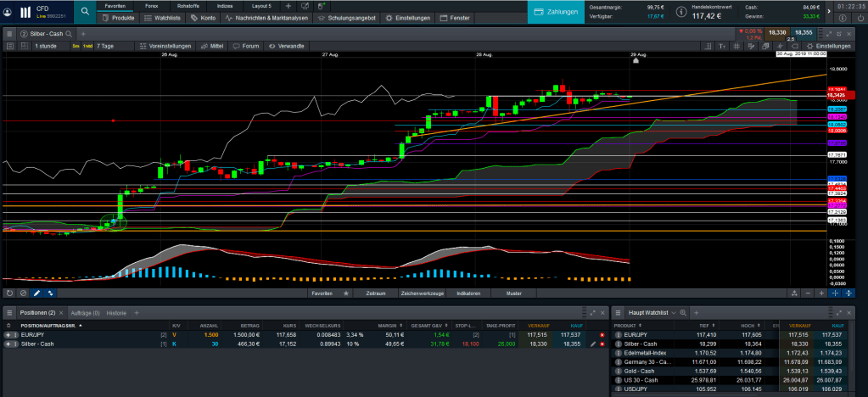Click the 18,355 buy price box above chart
Image resolution: width=868 pixels, height=397 pixels.
[803, 32]
